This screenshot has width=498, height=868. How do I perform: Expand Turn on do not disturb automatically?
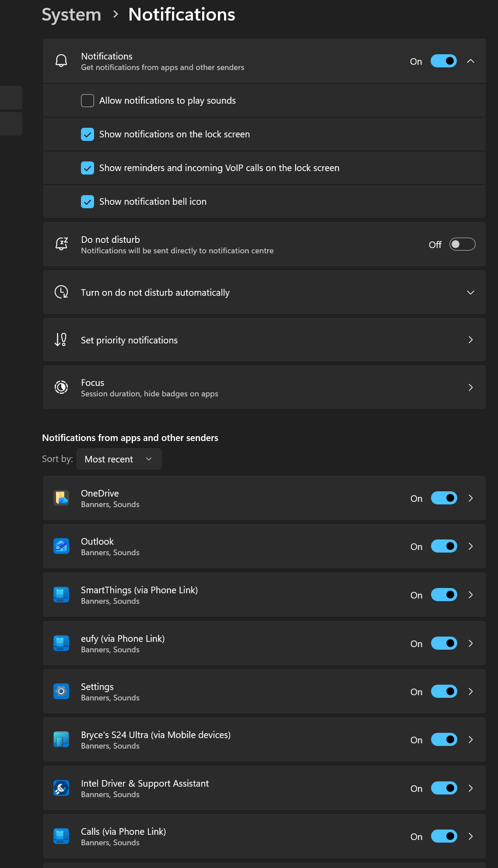point(470,292)
